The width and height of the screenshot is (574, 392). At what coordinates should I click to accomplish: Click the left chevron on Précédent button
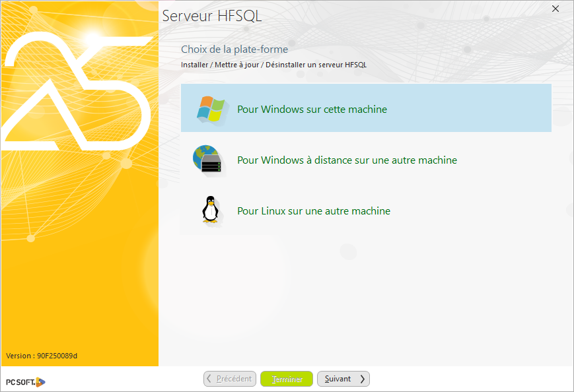pos(210,378)
